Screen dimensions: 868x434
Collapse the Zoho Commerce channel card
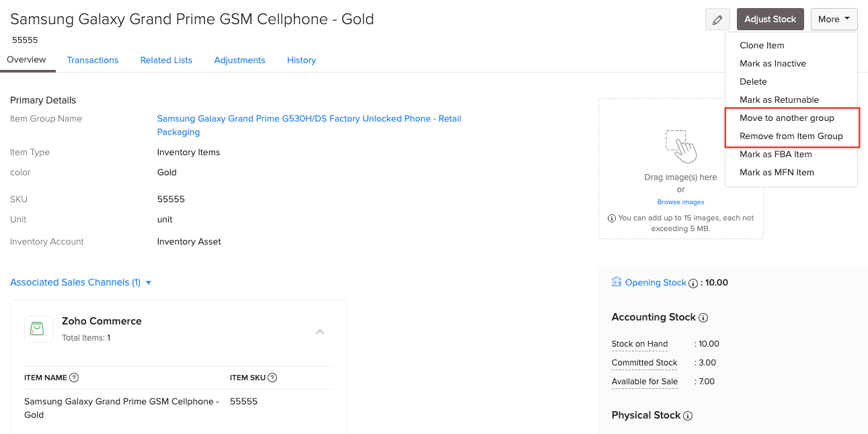pyautogui.click(x=320, y=331)
